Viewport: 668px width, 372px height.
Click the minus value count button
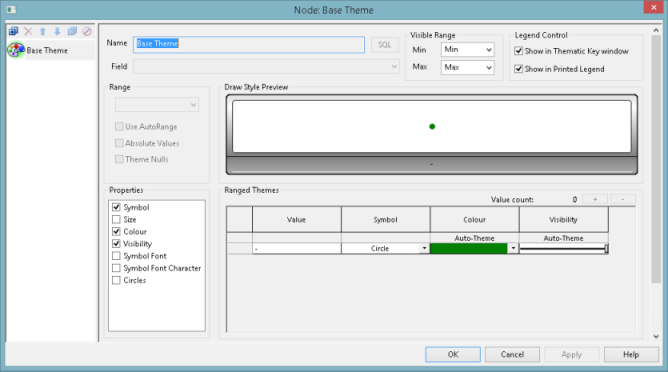click(x=623, y=199)
